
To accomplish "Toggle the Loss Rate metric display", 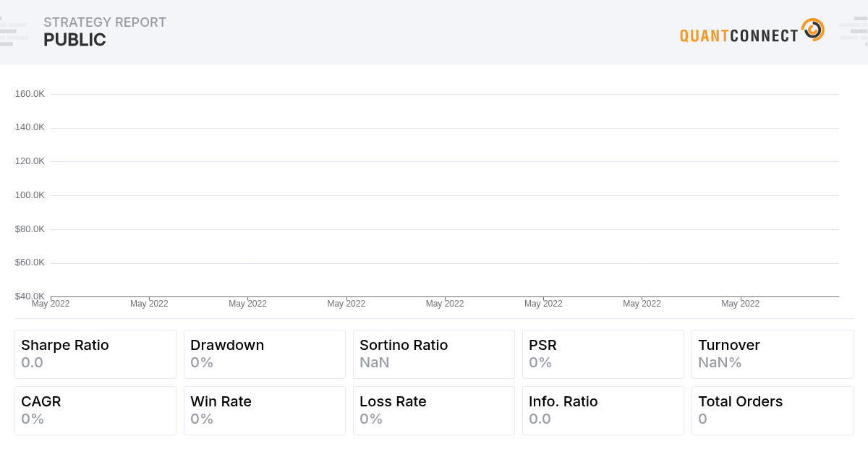I will point(433,410).
